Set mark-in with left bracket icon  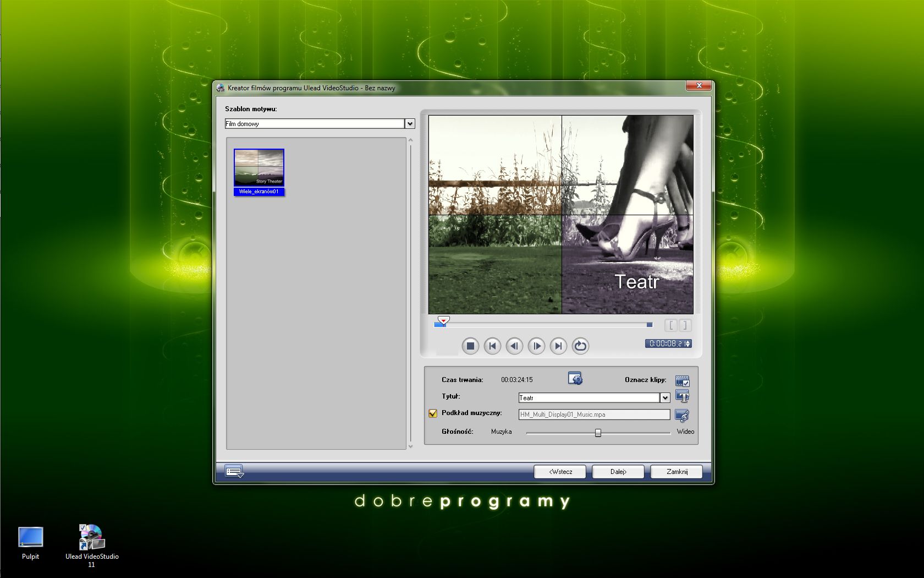671,325
